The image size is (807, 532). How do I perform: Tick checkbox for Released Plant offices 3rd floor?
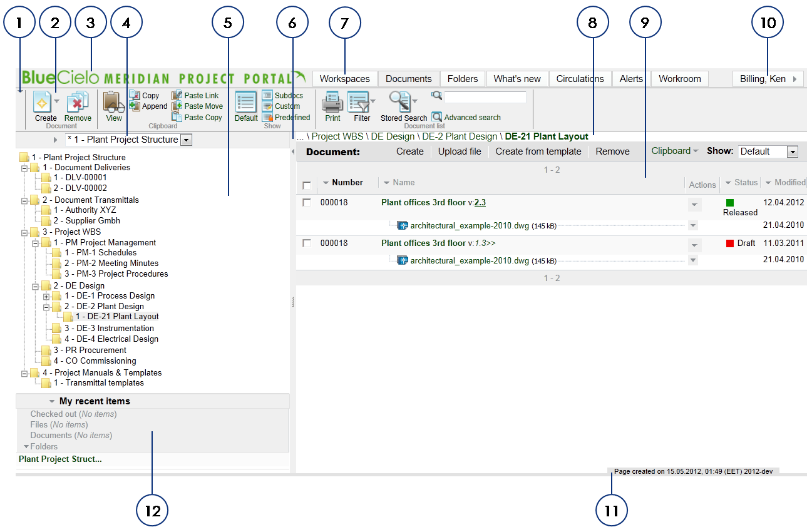click(x=307, y=202)
